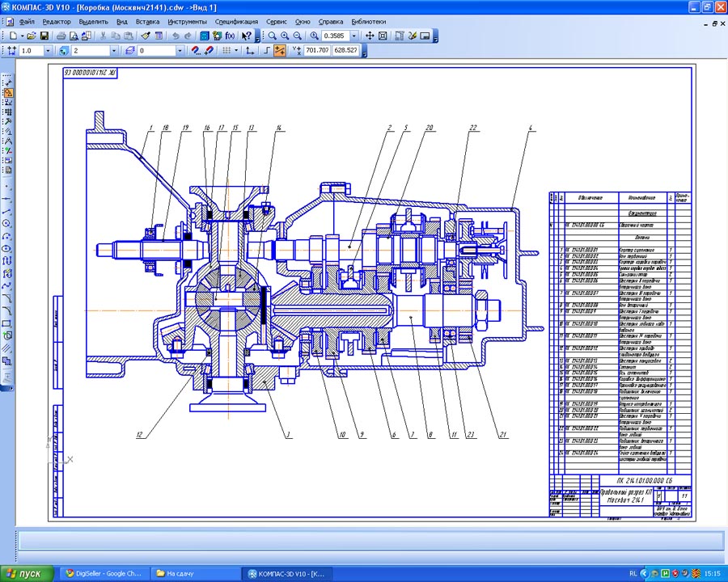This screenshot has height=582, width=728.
Task: Toggle the grid display button
Action: pos(226,51)
